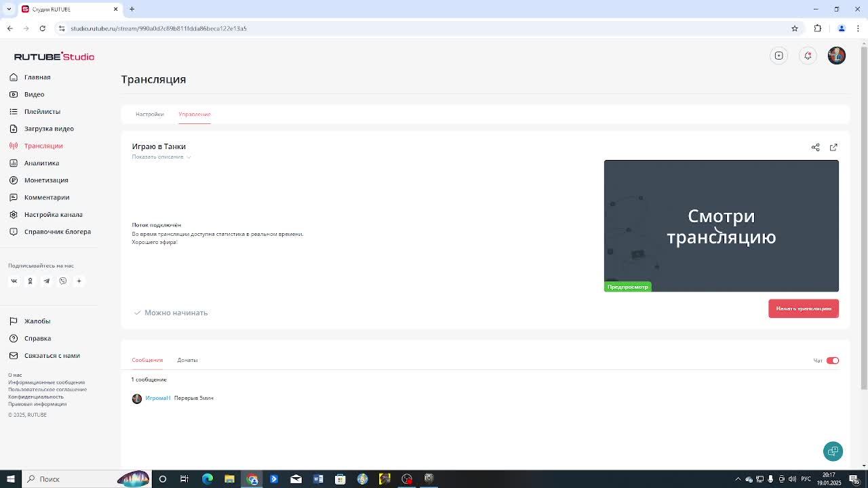Click the share stream icon

pyautogui.click(x=815, y=147)
